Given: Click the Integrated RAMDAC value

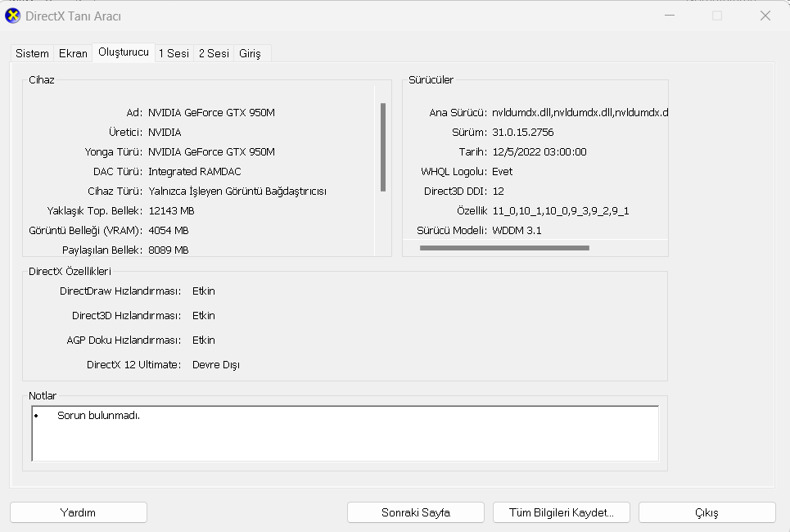Looking at the screenshot, I should 195,171.
